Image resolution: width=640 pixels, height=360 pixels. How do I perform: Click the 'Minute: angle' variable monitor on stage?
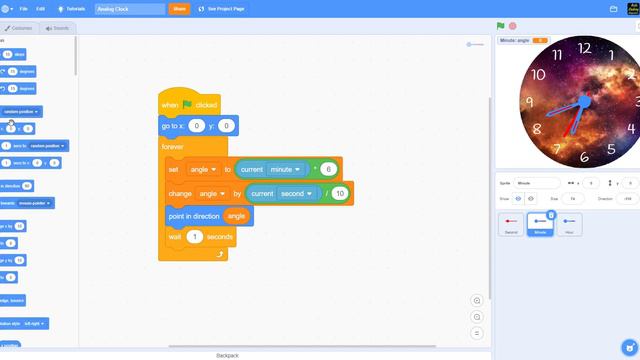point(524,40)
